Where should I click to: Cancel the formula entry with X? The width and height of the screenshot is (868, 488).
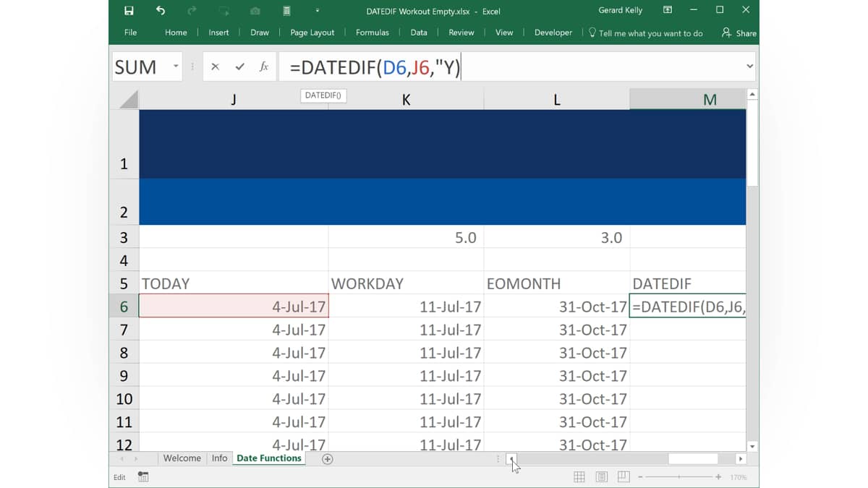[215, 67]
